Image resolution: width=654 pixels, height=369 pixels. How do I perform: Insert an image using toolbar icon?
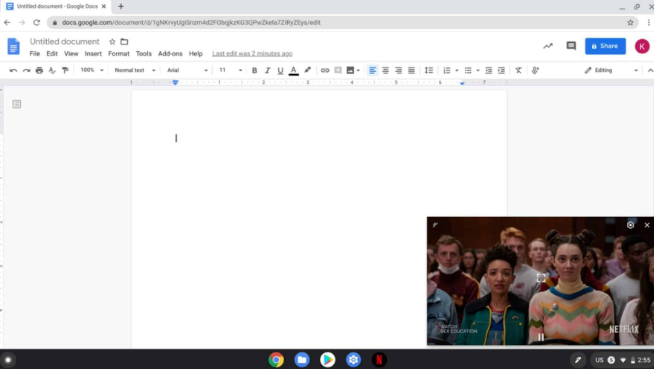(350, 70)
